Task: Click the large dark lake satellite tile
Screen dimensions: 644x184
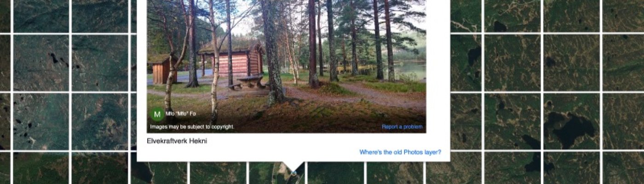Action: pos(571,121)
